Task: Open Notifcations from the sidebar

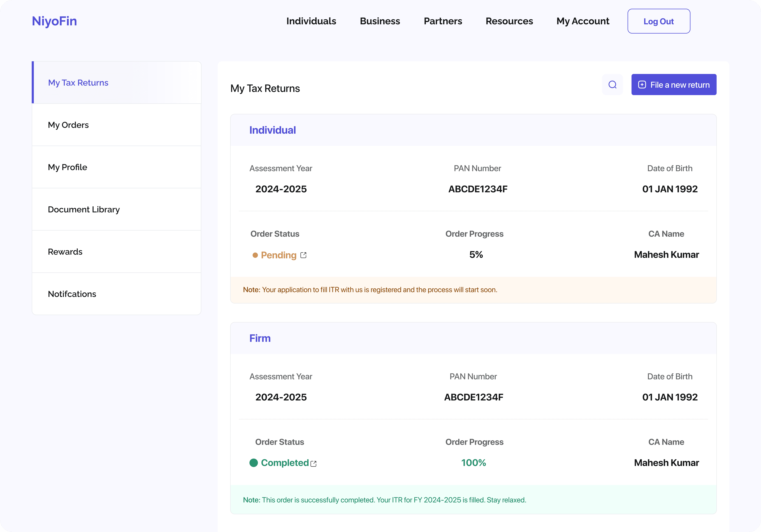Action: pos(72,294)
